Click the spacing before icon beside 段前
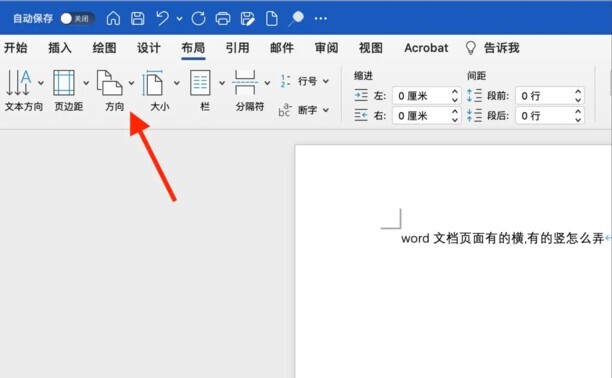This screenshot has width=612, height=378. pyautogui.click(x=474, y=95)
